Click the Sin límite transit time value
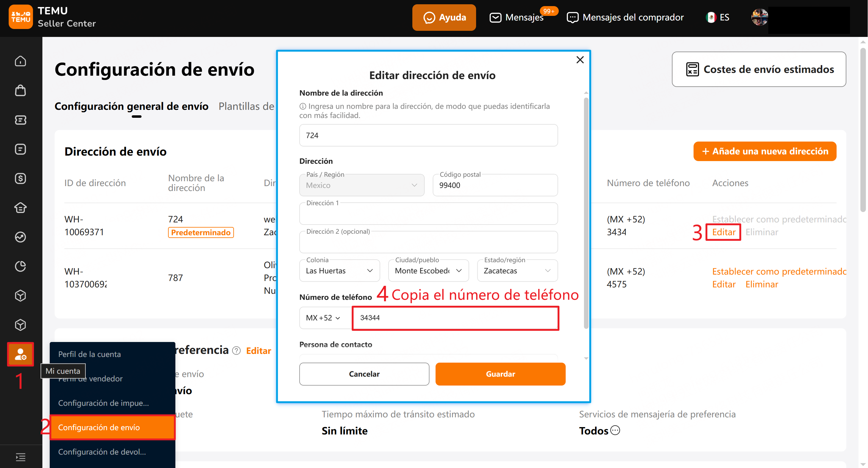868x468 pixels. 344,430
